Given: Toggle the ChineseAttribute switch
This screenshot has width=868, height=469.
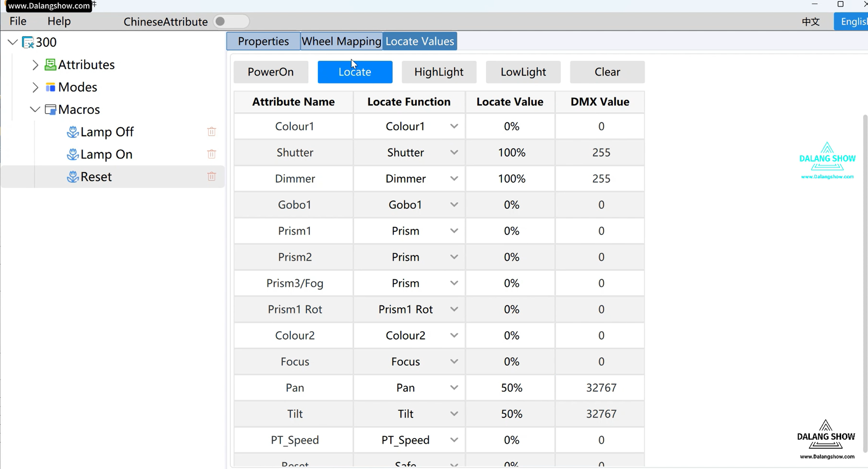Looking at the screenshot, I should [x=231, y=22].
